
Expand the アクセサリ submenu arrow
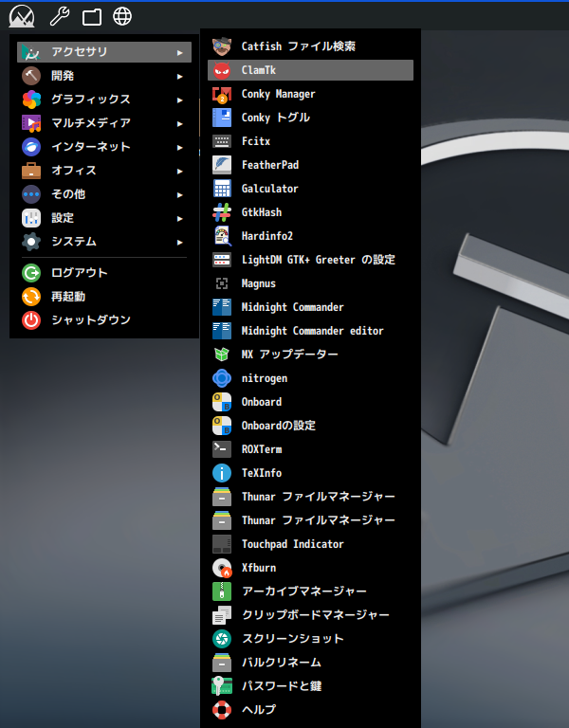pyautogui.click(x=180, y=52)
